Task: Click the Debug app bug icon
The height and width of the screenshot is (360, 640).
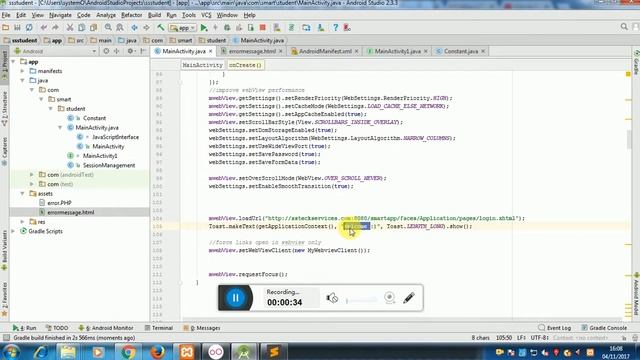Action: click(227, 28)
